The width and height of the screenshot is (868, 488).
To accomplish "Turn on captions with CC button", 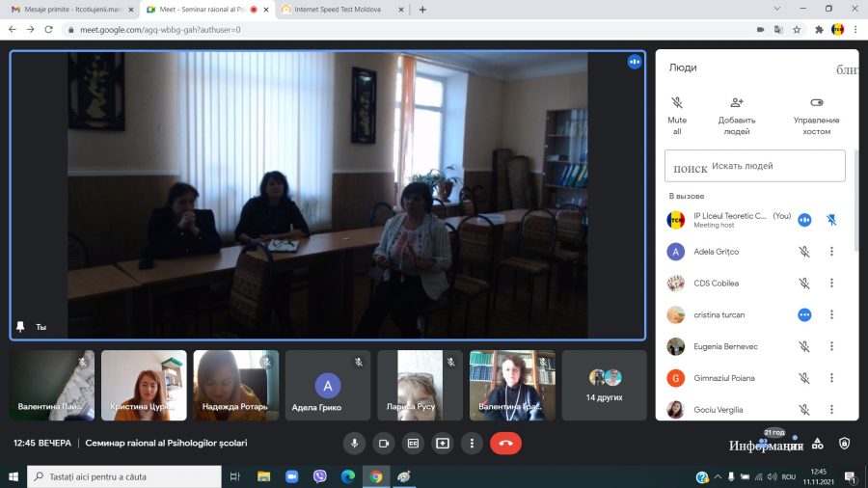I will click(x=413, y=444).
